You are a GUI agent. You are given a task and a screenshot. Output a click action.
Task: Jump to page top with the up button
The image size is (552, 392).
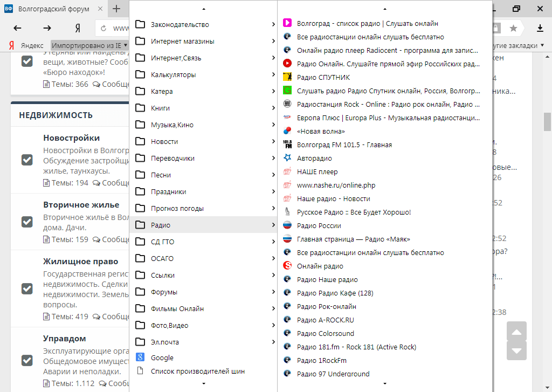click(x=516, y=332)
